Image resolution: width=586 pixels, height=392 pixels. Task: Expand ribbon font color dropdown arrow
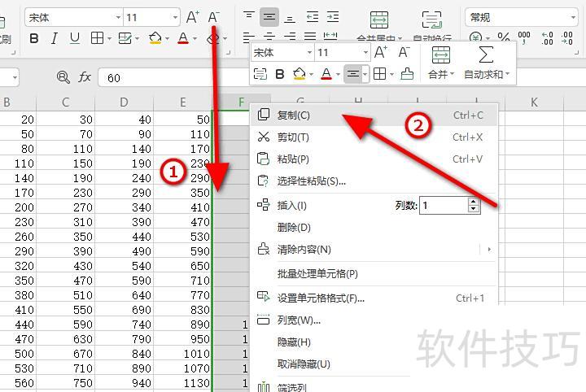(195, 38)
